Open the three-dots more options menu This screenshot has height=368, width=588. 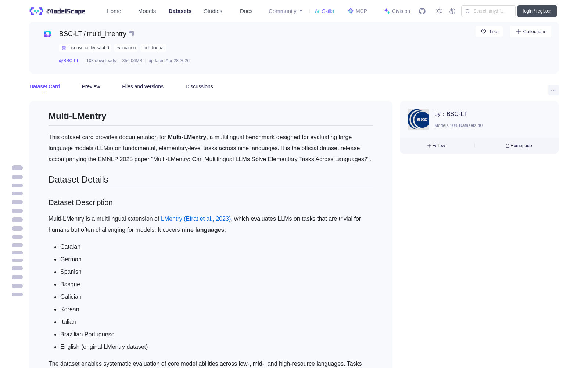553,90
